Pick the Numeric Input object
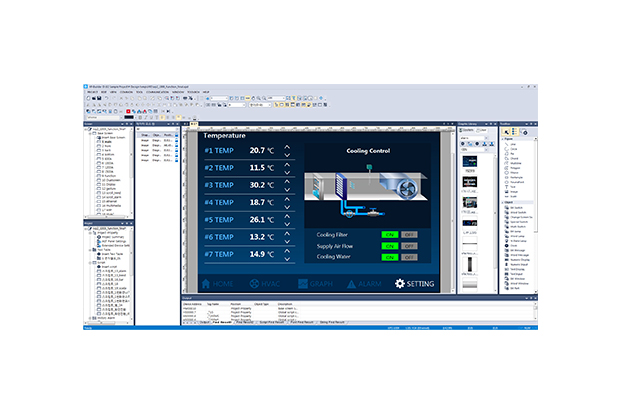621x414 pixels. pos(516,264)
